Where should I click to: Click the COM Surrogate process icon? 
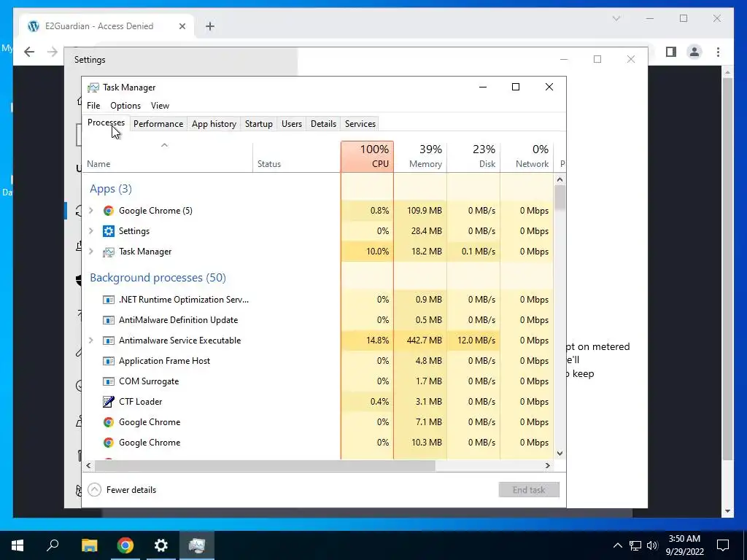pos(109,381)
